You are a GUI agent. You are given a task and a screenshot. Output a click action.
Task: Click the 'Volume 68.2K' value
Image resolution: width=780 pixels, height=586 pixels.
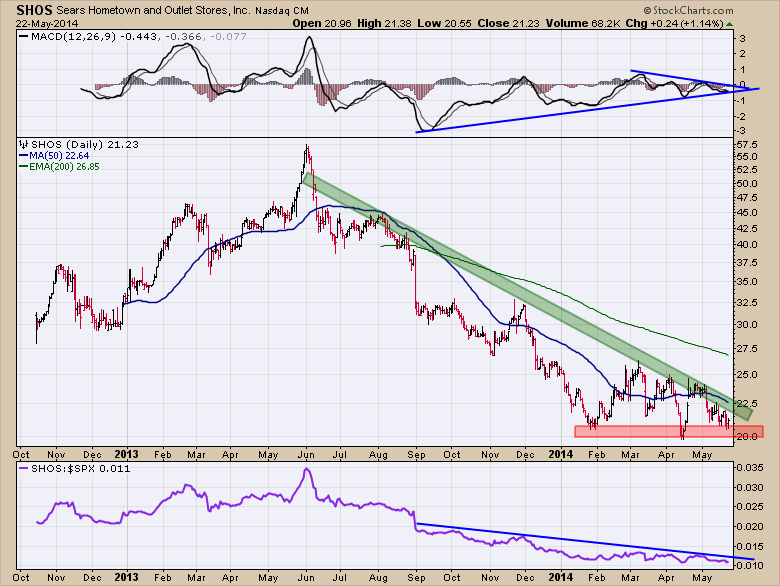[x=583, y=23]
